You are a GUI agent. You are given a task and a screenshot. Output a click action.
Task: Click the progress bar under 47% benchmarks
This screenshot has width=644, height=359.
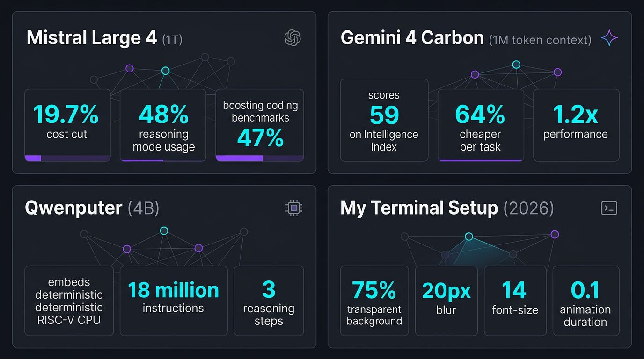[260, 158]
